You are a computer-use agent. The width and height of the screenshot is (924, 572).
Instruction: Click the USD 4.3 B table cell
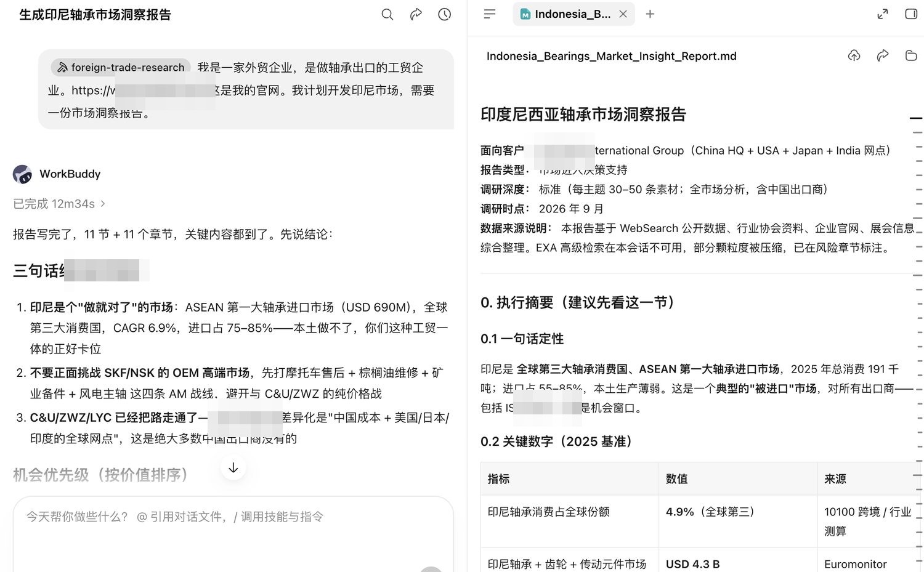[738, 560]
